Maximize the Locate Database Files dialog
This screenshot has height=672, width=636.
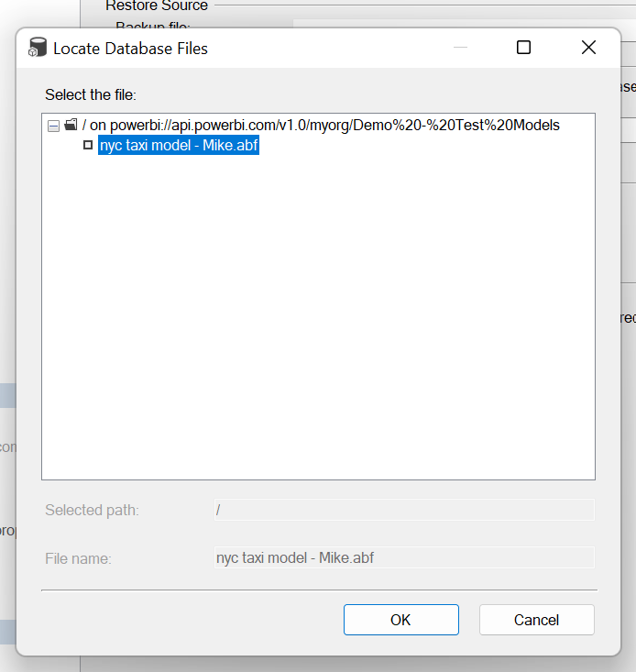(523, 47)
